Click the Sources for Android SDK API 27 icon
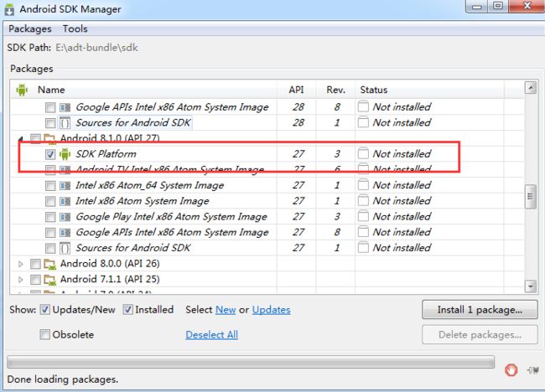Screen dimensions: 545x392 pos(65,248)
